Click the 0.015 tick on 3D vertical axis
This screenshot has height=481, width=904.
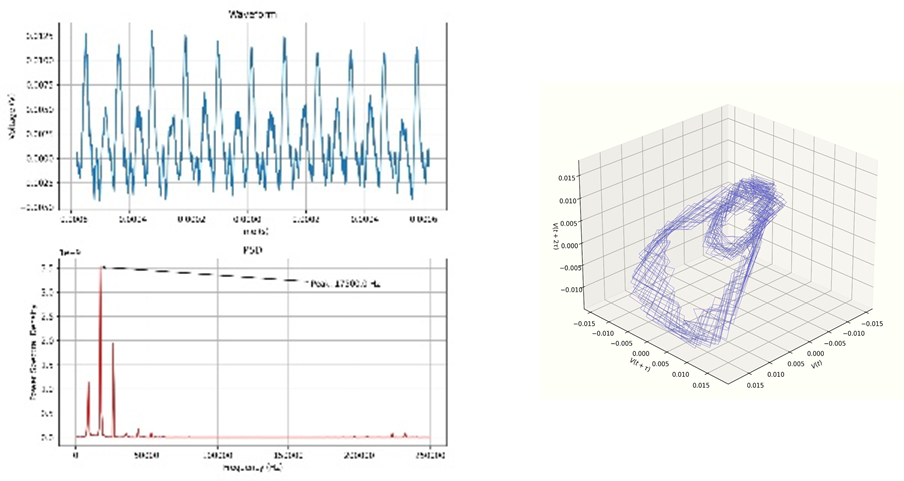click(567, 178)
